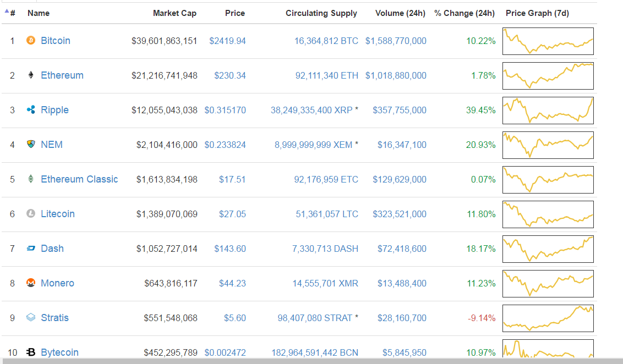Click NEM price $0.233824
Screen dimensions: 623x364
(225, 145)
